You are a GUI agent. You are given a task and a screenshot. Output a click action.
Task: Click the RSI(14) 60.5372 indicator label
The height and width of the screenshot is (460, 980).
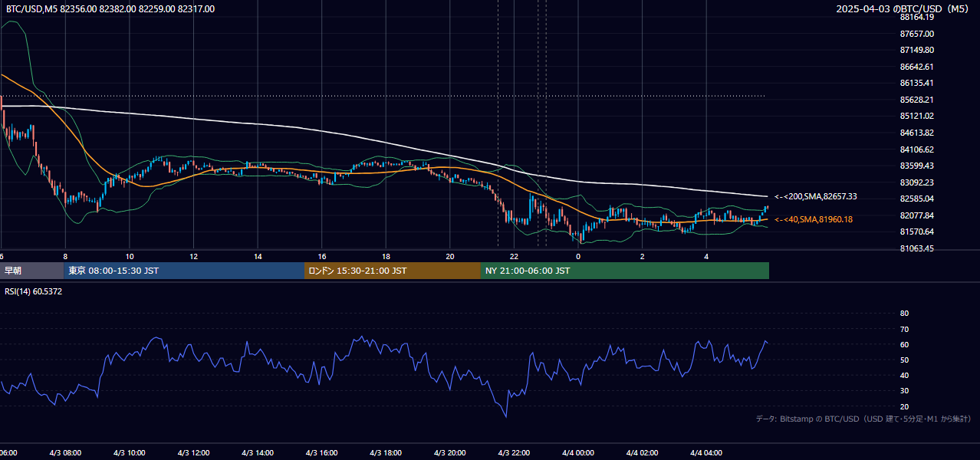[34, 291]
